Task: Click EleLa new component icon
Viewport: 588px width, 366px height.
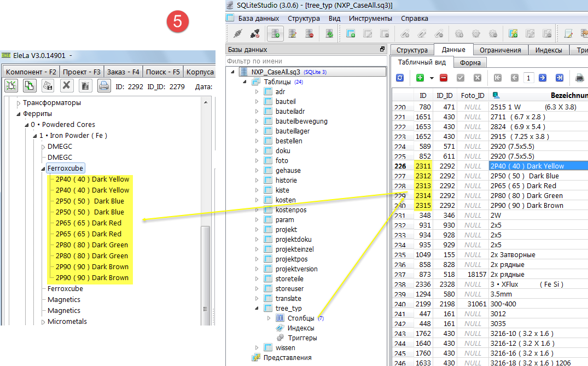Action: pyautogui.click(x=11, y=86)
